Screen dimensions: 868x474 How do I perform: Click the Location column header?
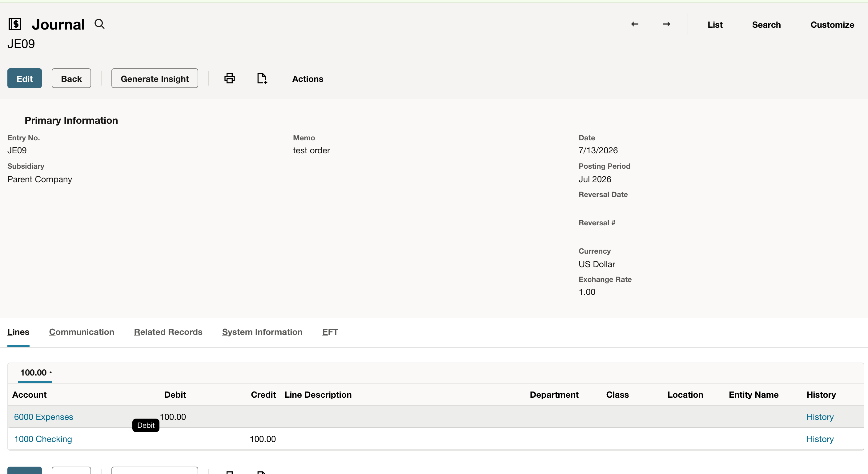click(685, 395)
